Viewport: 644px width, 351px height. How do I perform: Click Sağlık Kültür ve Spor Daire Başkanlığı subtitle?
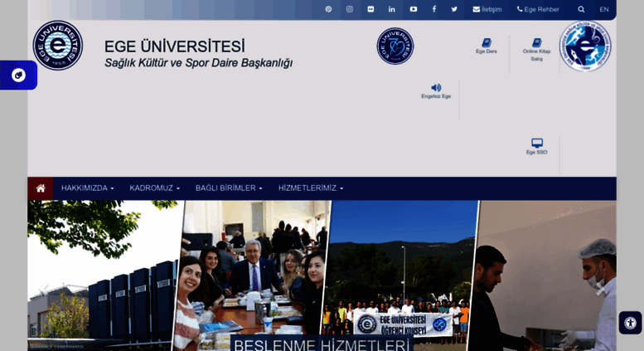pyautogui.click(x=198, y=63)
